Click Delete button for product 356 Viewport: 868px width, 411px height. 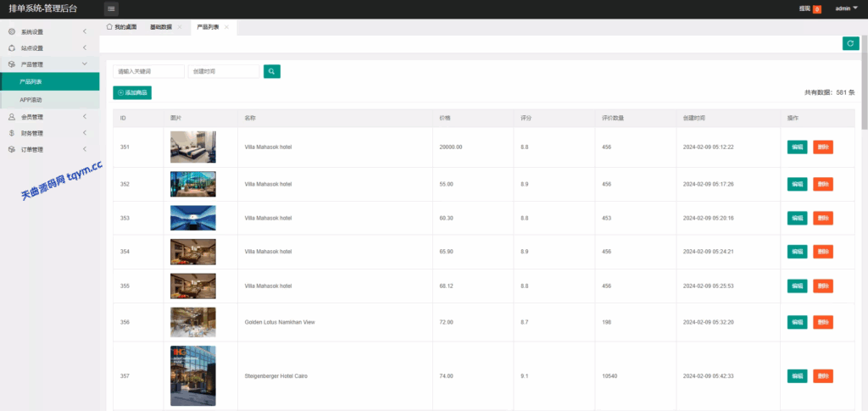tap(823, 322)
